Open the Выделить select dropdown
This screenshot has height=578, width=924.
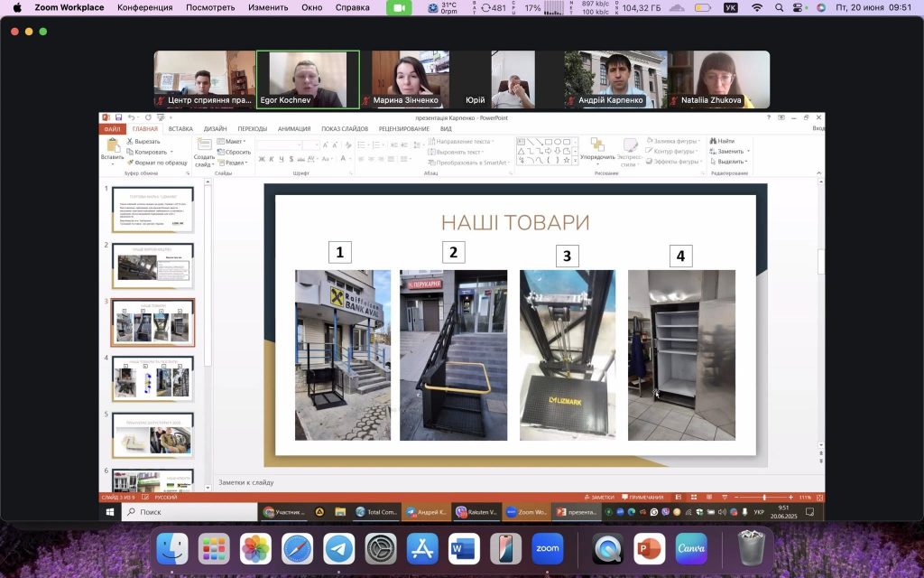pos(729,163)
